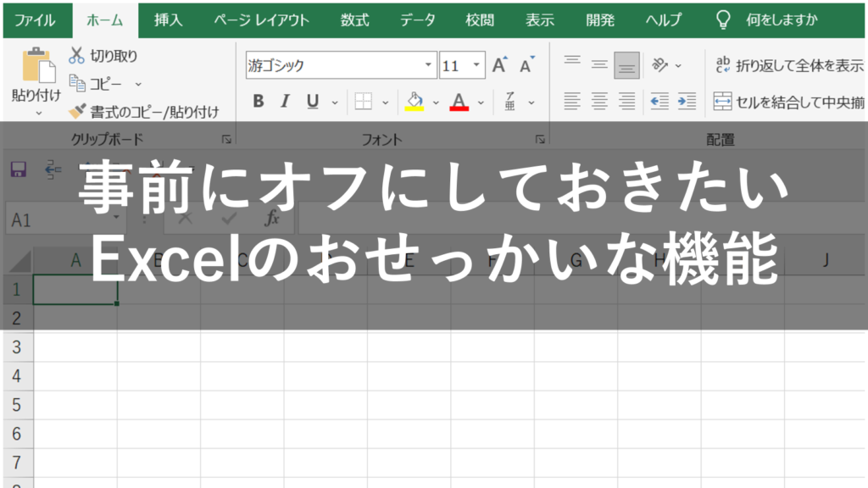Screen dimensions: 868x488
Task: Align text right
Action: [626, 102]
